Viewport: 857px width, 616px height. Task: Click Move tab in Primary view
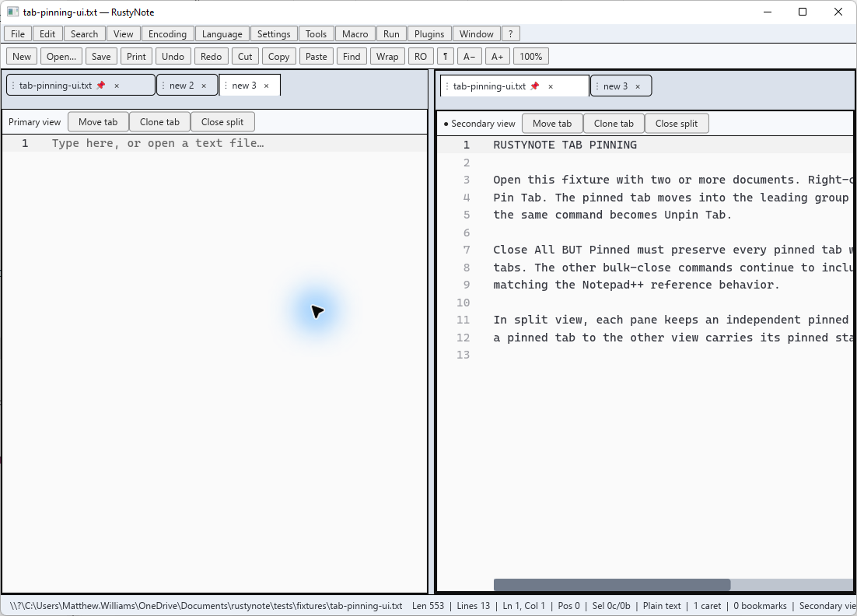[98, 122]
